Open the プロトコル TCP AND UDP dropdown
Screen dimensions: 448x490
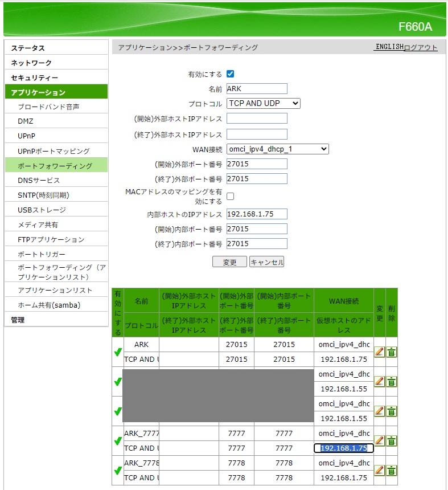point(263,104)
